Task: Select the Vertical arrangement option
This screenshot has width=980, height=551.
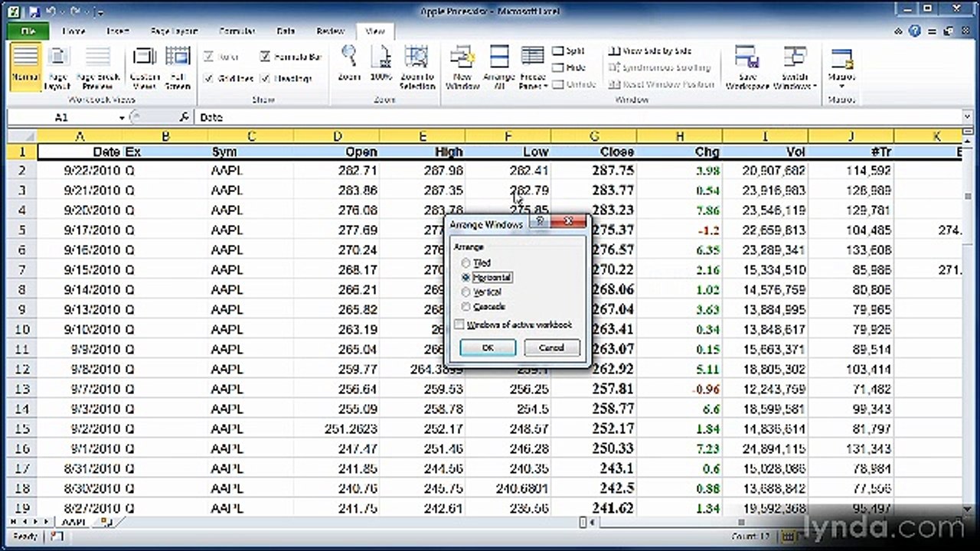Action: pos(482,292)
